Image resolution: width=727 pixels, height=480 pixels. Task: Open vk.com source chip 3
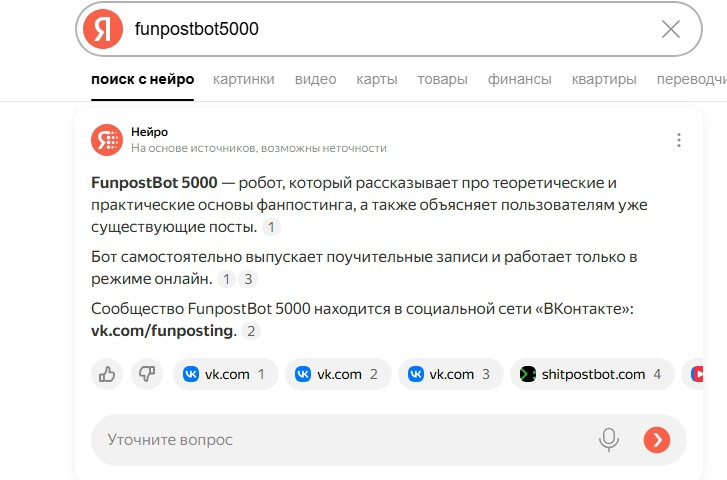pos(453,374)
